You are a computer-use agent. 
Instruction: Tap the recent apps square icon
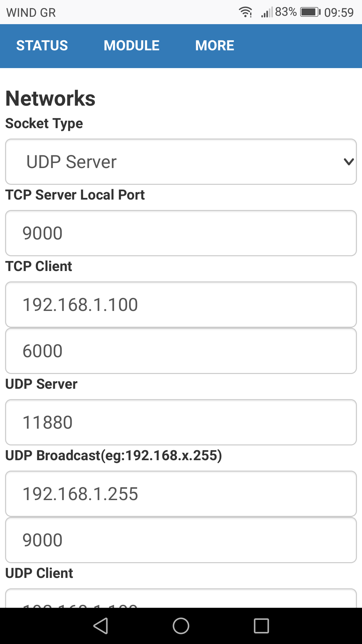(x=261, y=626)
